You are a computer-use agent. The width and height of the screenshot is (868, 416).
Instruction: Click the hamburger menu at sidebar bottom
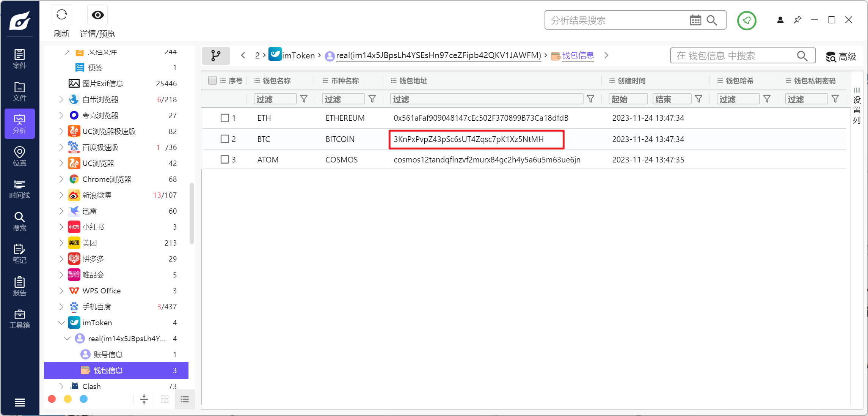click(x=20, y=402)
